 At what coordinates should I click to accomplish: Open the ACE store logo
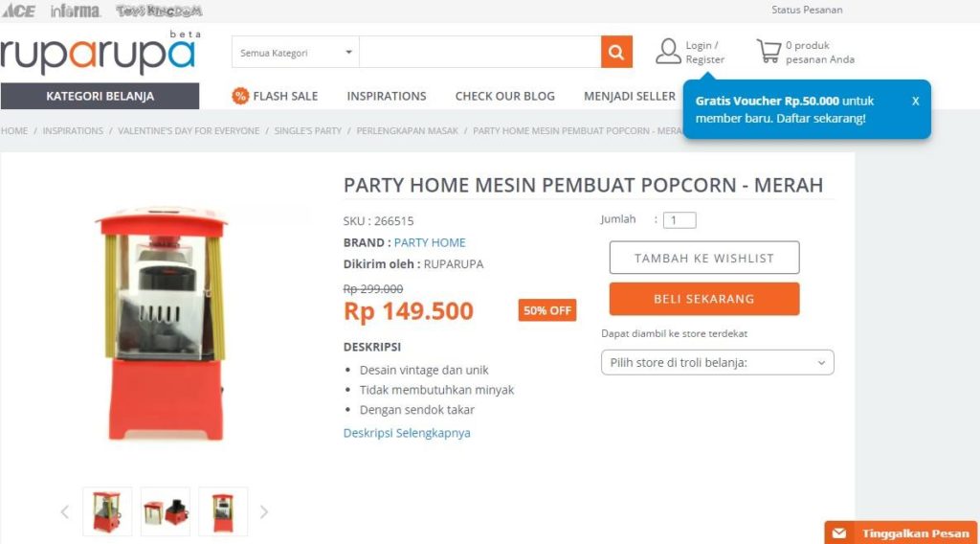18,11
